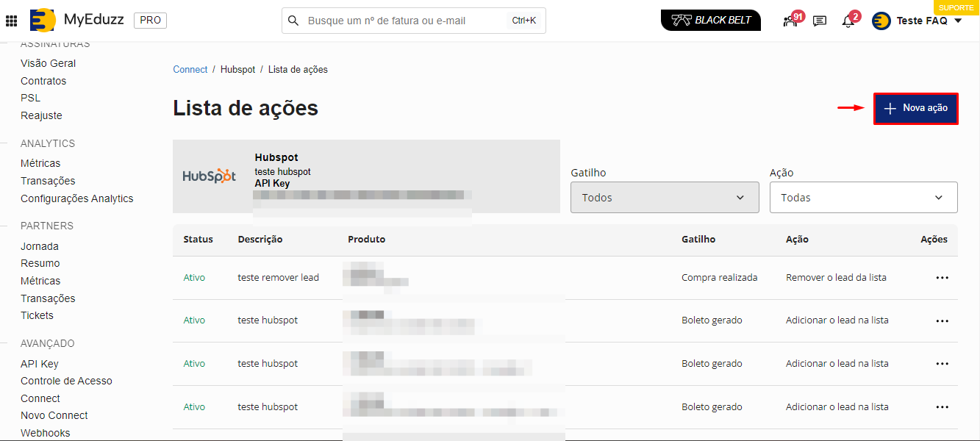Click the Nova ação button
The height and width of the screenshot is (441, 980).
(x=915, y=109)
